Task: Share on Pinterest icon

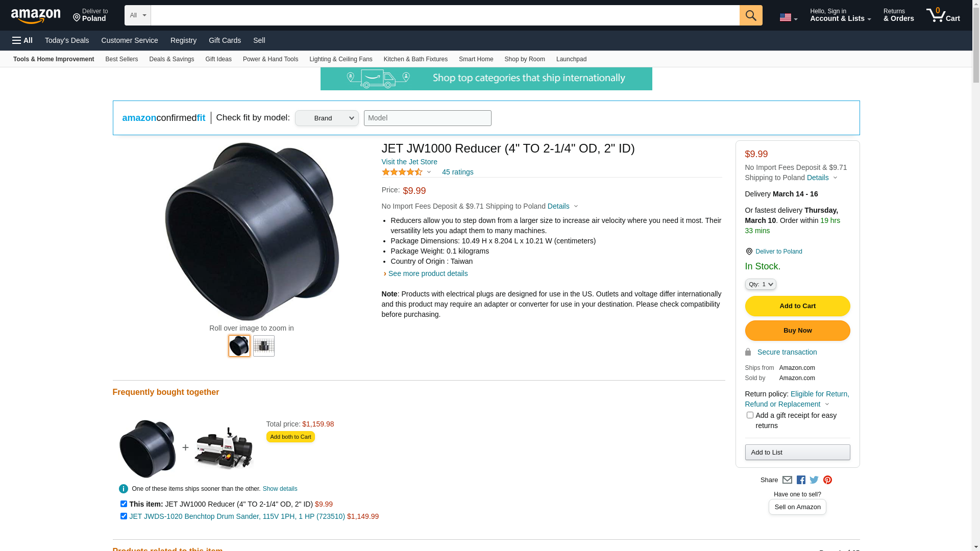Action: tap(827, 480)
